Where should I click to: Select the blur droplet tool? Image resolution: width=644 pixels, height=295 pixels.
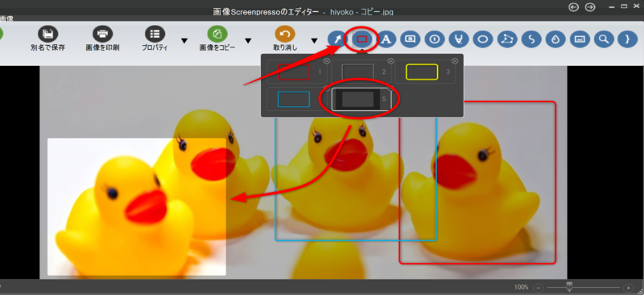click(x=555, y=39)
